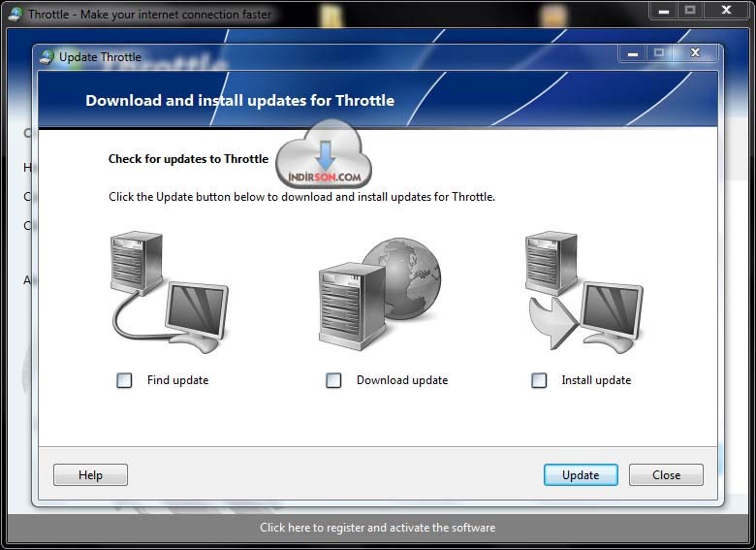Click the Close button in dialog

pos(666,474)
